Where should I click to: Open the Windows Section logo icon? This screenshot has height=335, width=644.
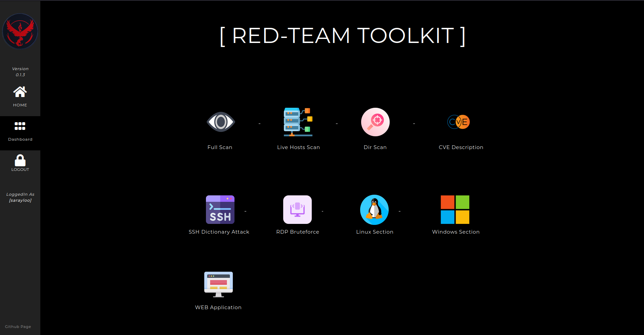[455, 209]
